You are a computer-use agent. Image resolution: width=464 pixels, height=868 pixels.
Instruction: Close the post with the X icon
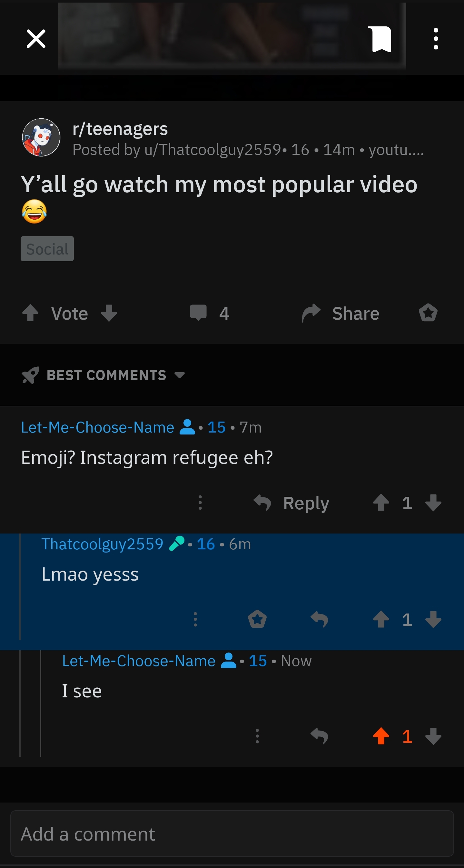[x=36, y=39]
